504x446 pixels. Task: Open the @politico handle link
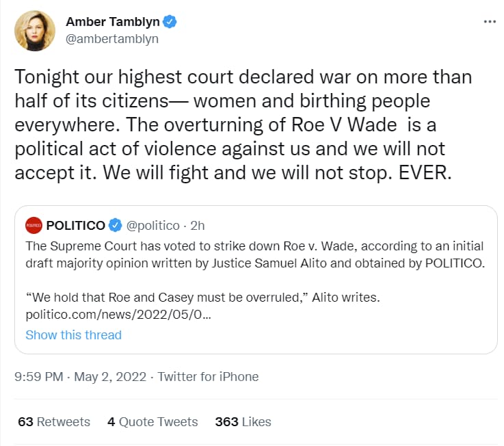pos(152,226)
